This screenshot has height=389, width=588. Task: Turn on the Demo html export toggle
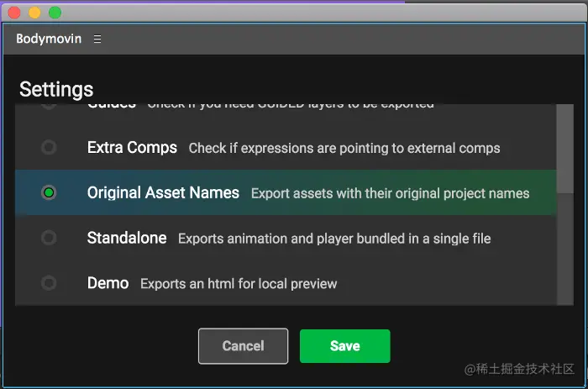point(49,283)
